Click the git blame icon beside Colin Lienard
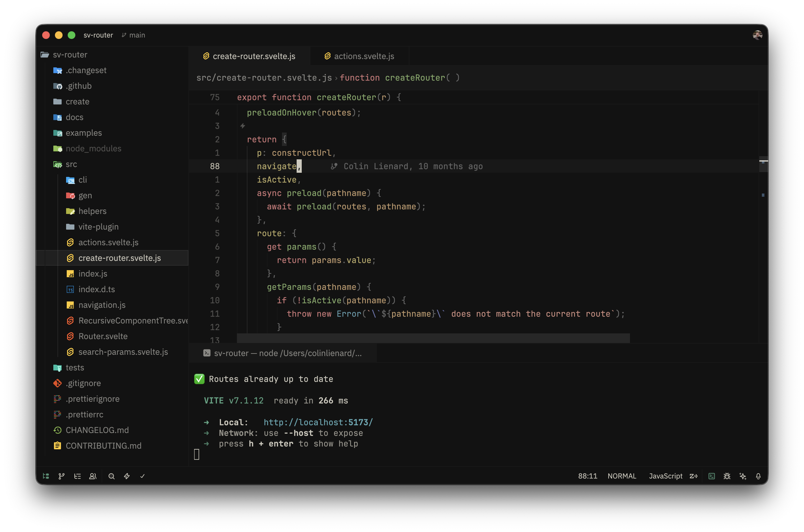 click(334, 166)
